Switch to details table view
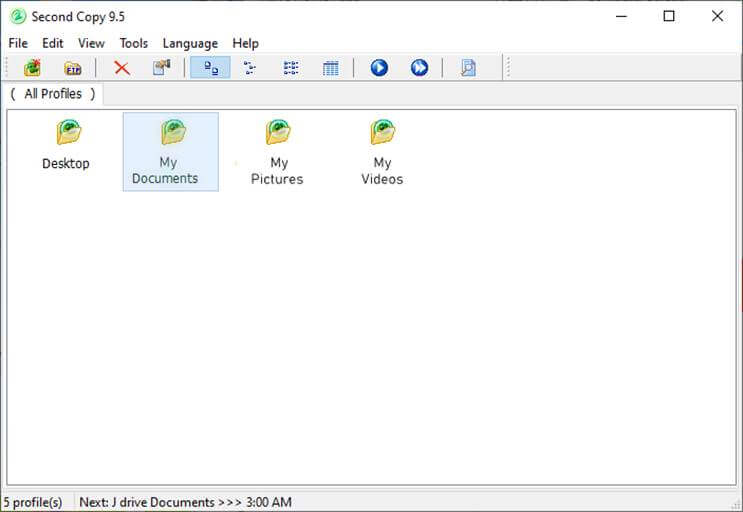The width and height of the screenshot is (743, 512). (331, 68)
